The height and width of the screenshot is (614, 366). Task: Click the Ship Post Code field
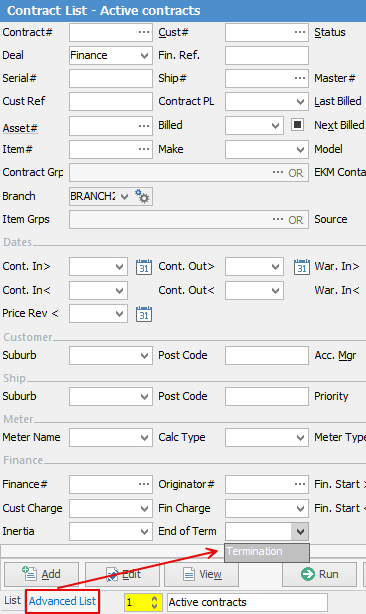[x=267, y=397]
